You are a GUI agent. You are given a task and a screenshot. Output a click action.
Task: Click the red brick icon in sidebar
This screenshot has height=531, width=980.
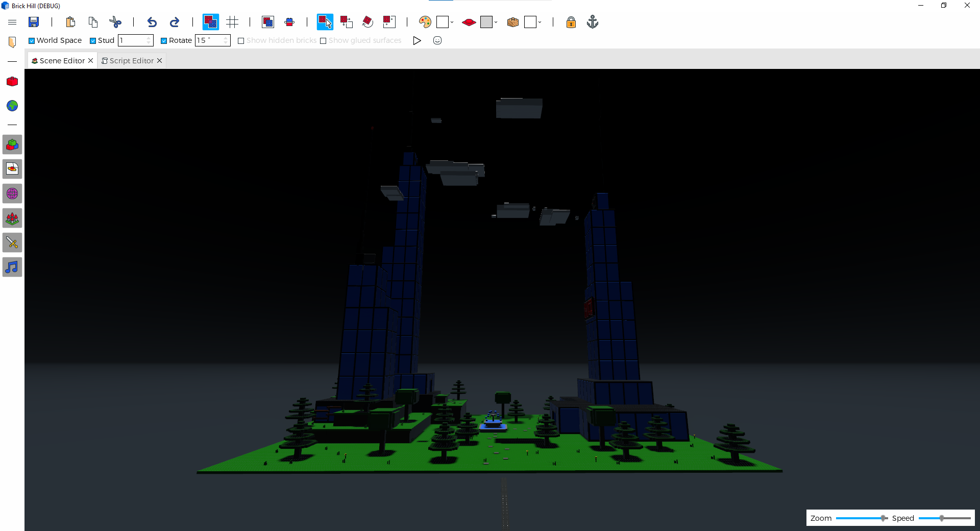tap(12, 82)
